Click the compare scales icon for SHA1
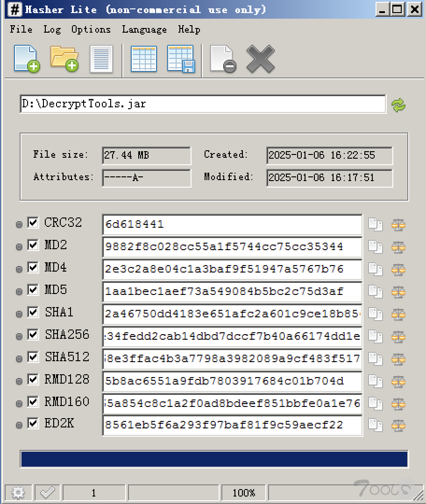 tap(398, 314)
